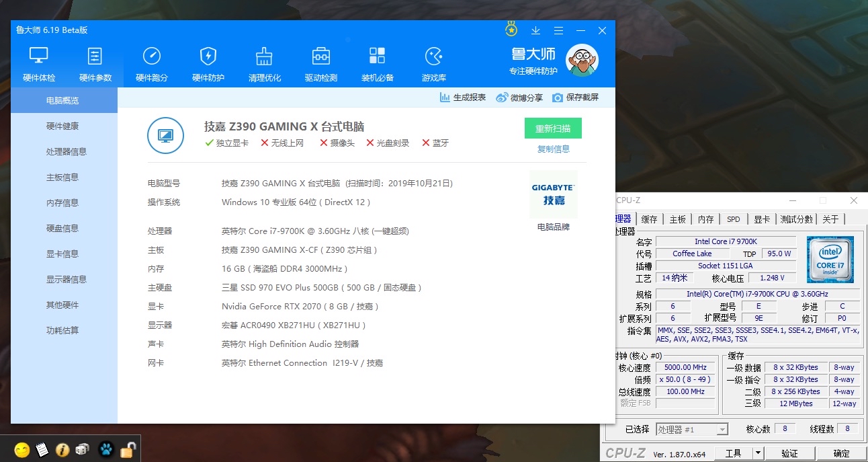Screen dimensions: 868x462
Task: Click the yellow medal badge icon
Action: coord(511,29)
